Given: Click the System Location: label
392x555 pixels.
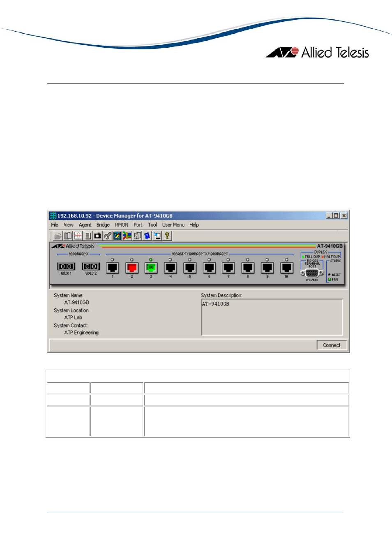Looking at the screenshot, I should pyautogui.click(x=71, y=310).
